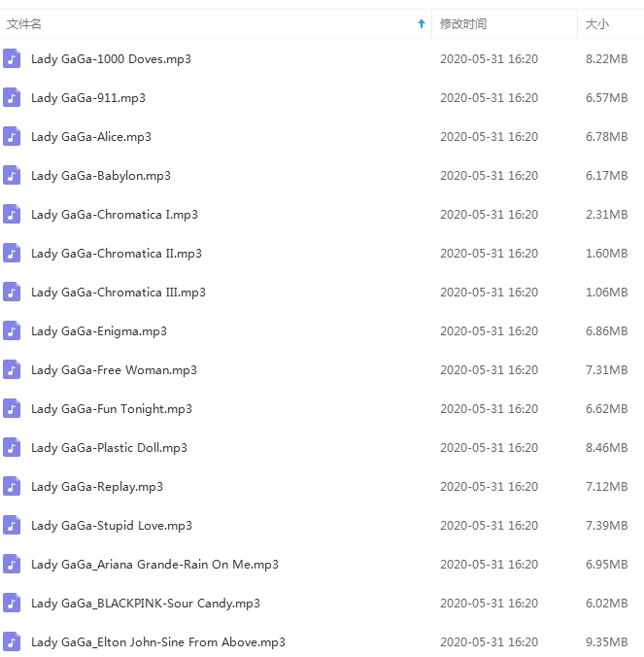Select Lady GaGa-Plastic Doll.mp3 file name
Viewport: 644px width, 657px height.
coord(109,448)
